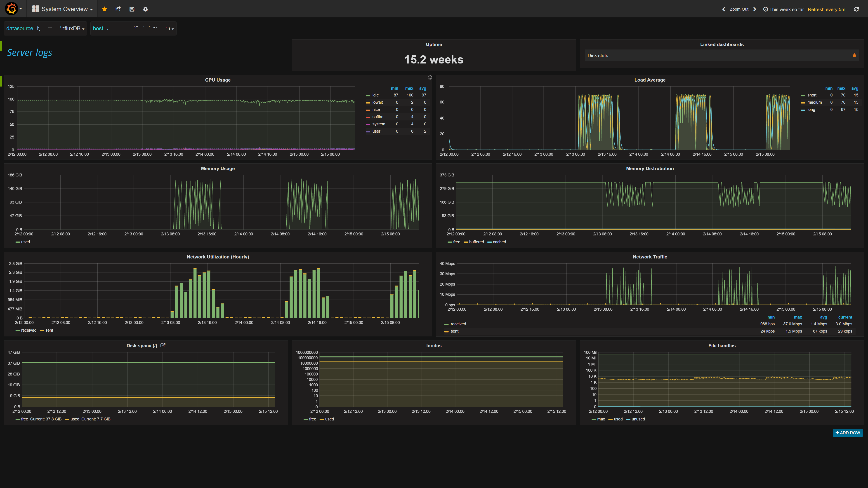Open the Disk space external link icon
868x488 pixels.
point(163,345)
